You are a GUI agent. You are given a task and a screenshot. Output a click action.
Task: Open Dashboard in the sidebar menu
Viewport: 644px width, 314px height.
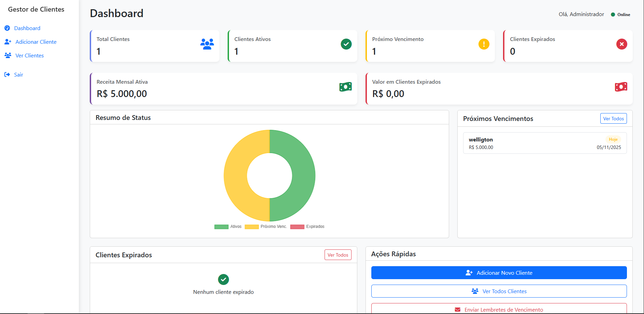pyautogui.click(x=27, y=28)
